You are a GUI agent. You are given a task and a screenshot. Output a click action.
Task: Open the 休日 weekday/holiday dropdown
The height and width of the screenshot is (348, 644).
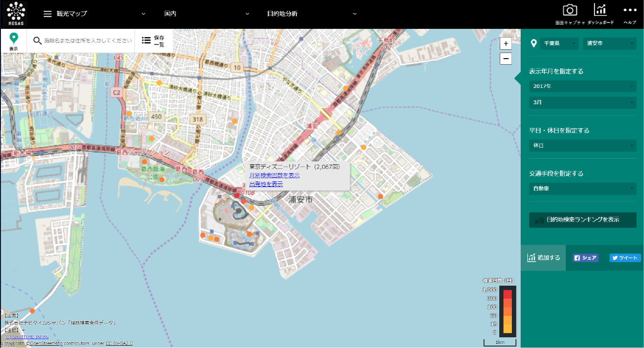coord(583,146)
